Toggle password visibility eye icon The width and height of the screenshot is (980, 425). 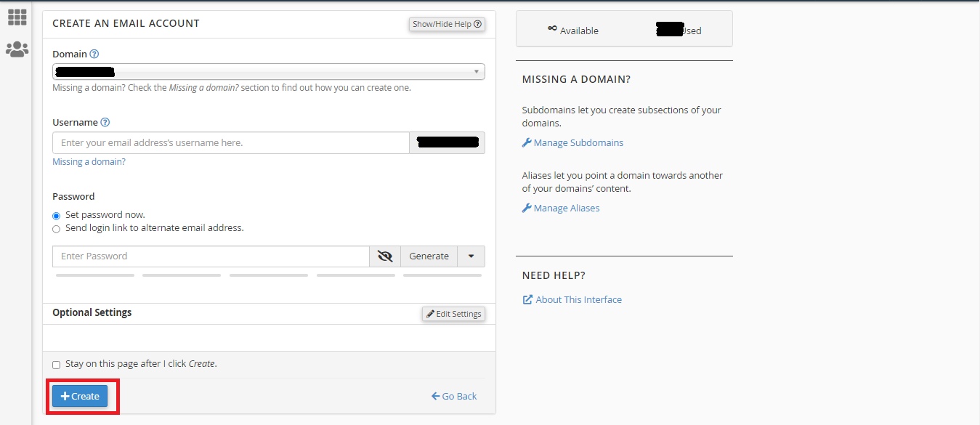coord(385,256)
